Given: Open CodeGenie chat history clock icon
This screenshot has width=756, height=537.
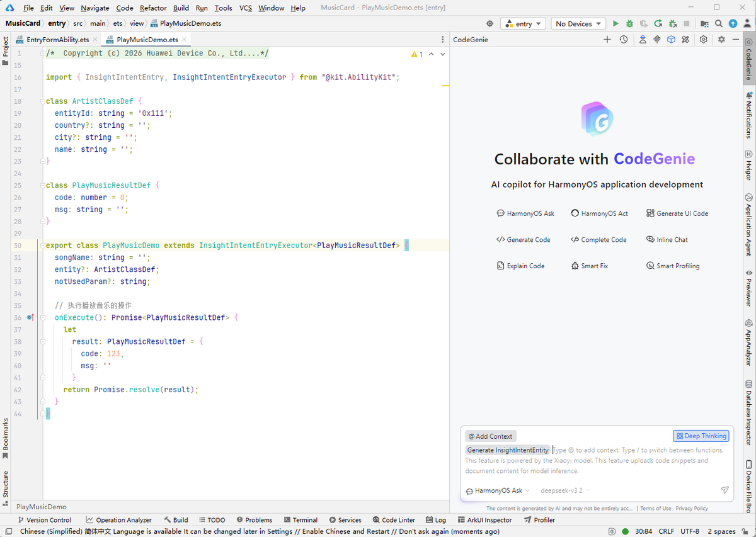Looking at the screenshot, I should point(623,40).
